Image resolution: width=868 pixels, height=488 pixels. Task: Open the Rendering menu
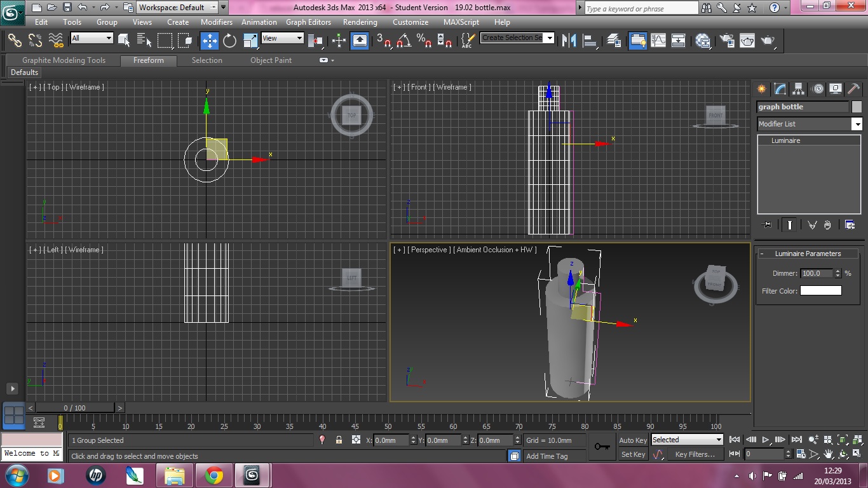360,22
